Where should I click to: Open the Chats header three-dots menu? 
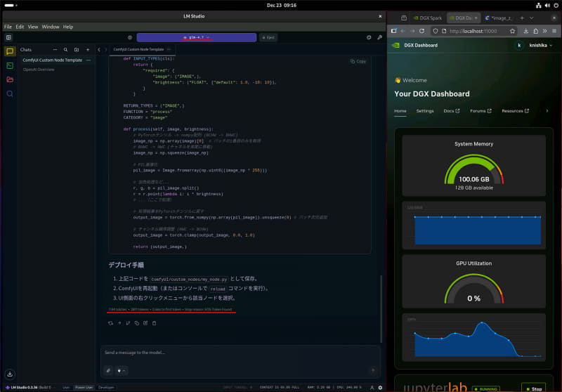(55, 50)
